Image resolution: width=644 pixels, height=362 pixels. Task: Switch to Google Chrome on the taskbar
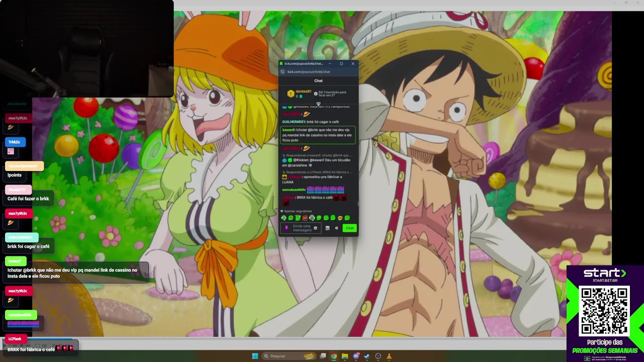pos(334,356)
